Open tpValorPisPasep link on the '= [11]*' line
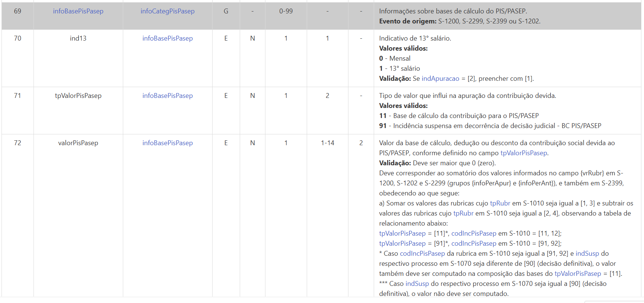The image size is (644, 303). tap(402, 233)
